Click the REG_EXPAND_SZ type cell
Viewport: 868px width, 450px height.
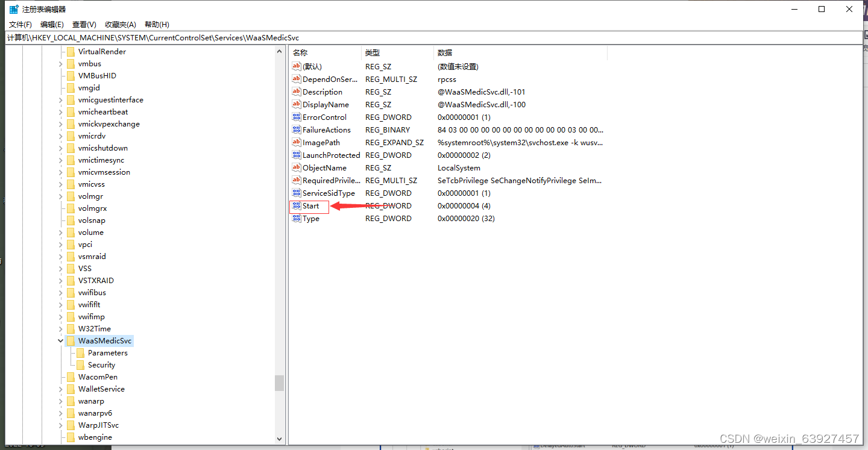click(394, 143)
